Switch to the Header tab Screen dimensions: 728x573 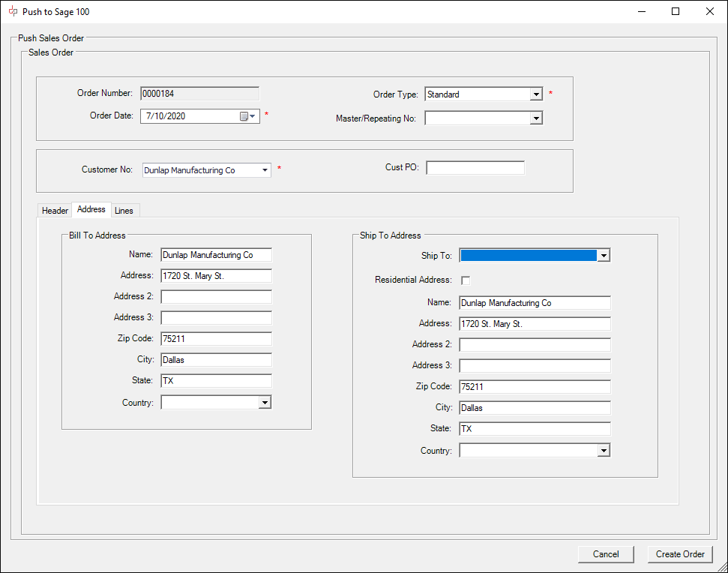tap(55, 211)
